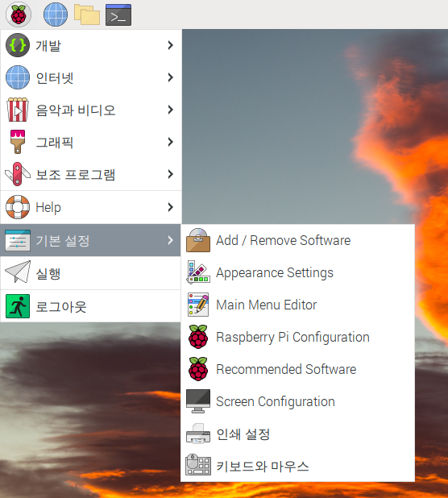The width and height of the screenshot is (448, 498).
Task: Open the 보조 프로그램 menu category
Action: pos(91,174)
